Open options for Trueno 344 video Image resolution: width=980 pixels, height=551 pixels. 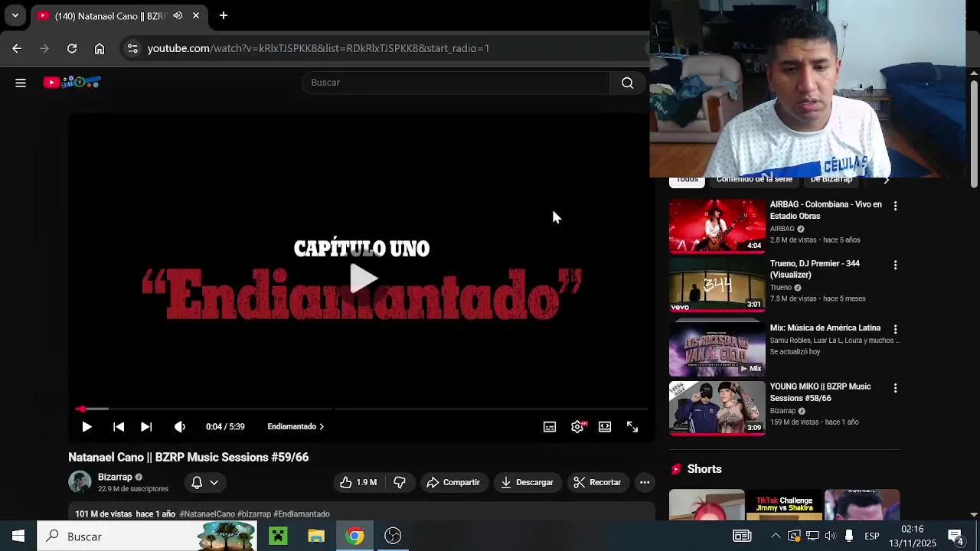pyautogui.click(x=895, y=265)
